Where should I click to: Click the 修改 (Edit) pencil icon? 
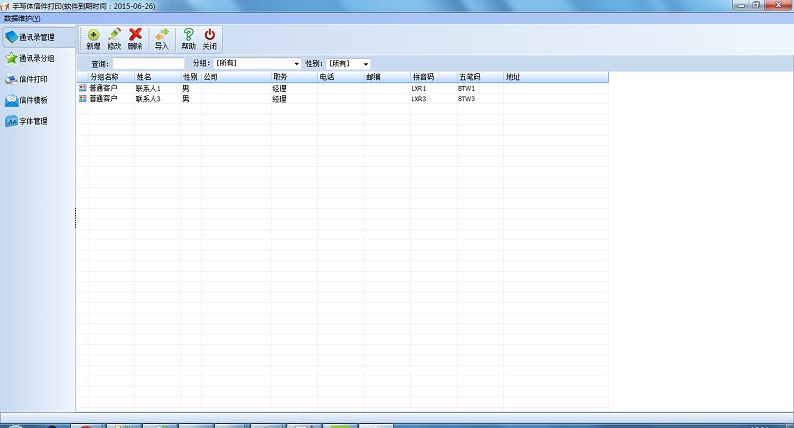coord(114,36)
